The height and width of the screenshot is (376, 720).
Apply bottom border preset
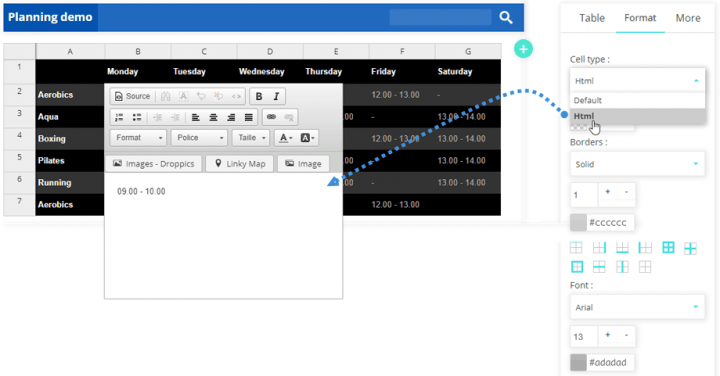point(622,248)
